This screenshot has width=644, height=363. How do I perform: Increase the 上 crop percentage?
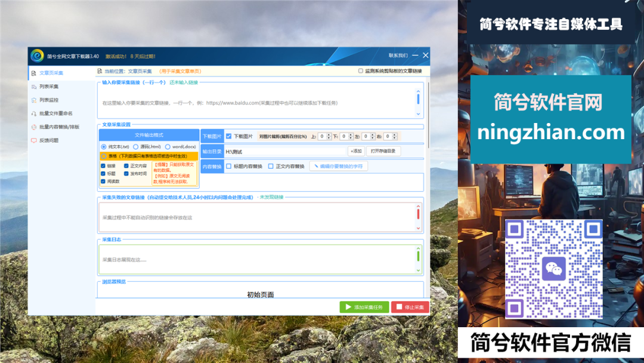click(329, 135)
